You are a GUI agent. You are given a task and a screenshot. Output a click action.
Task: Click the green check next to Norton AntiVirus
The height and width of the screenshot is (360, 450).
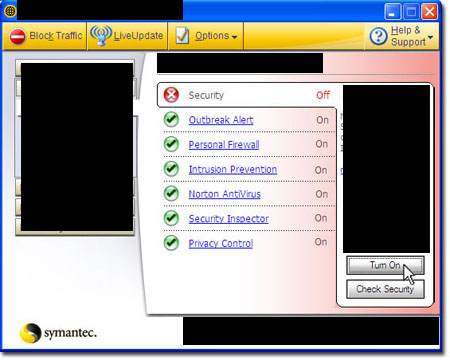pyautogui.click(x=171, y=194)
